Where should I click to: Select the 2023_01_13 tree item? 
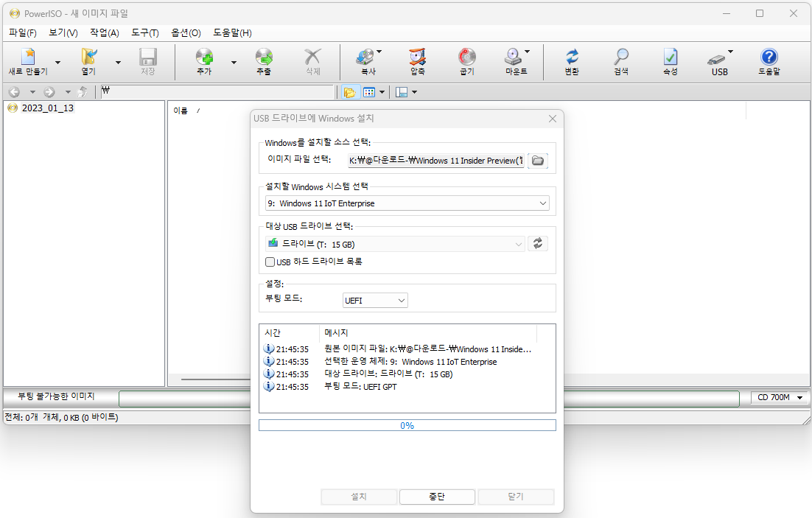click(x=47, y=108)
